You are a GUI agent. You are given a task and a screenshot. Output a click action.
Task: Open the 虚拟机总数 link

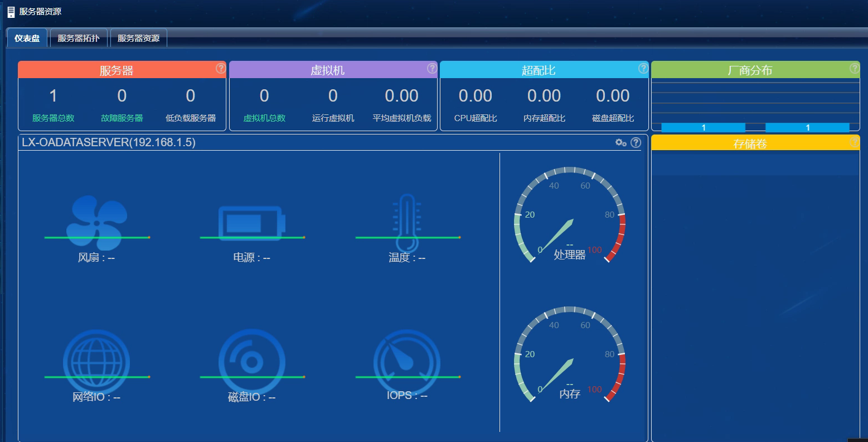[x=264, y=118]
